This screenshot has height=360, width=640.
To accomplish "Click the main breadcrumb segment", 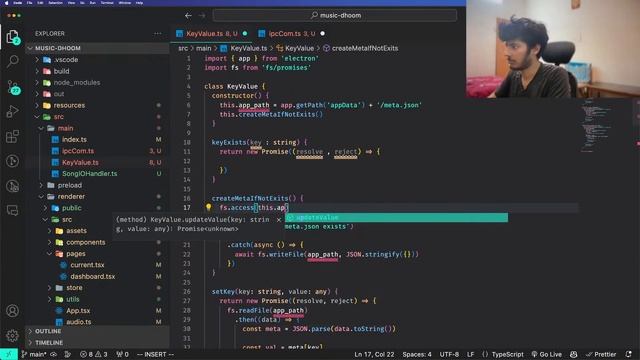I will tap(203, 48).
